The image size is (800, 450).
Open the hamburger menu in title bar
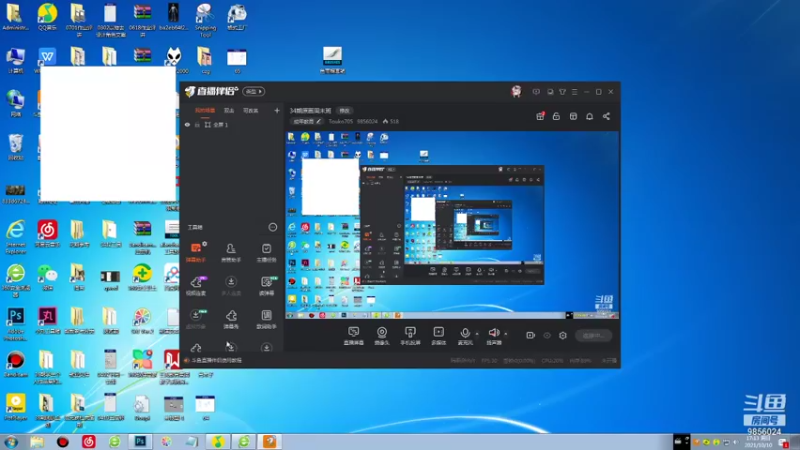574,92
